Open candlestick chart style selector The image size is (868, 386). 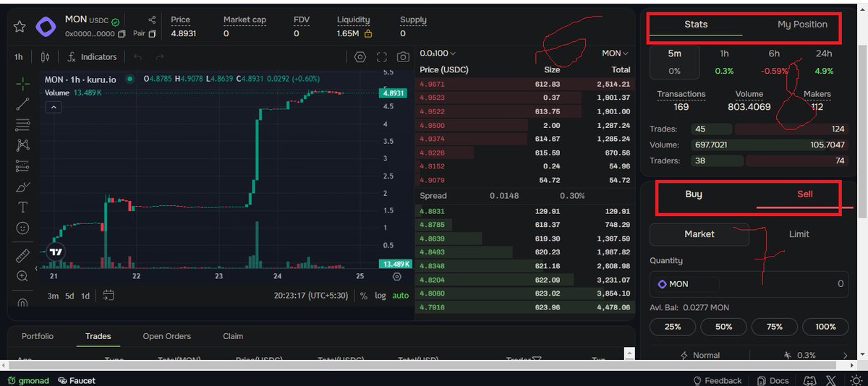[46, 56]
